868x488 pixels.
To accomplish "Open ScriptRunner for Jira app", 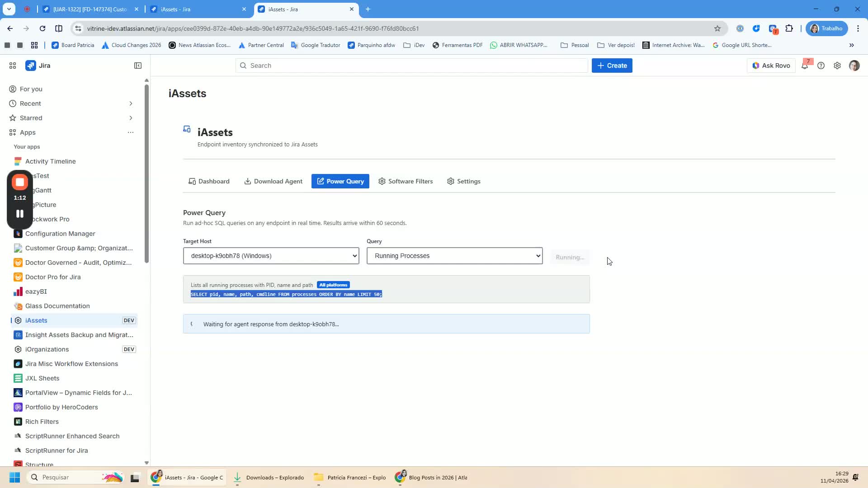I will tap(57, 450).
